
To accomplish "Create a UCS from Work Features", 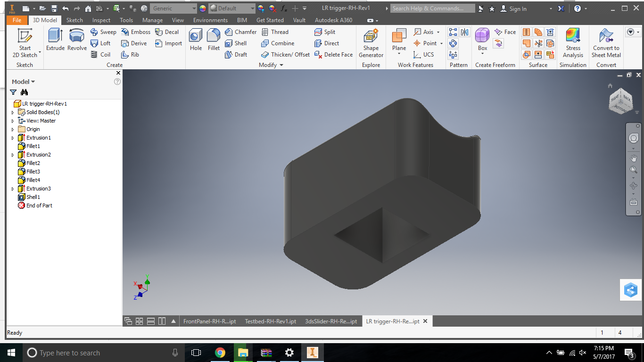I will tap(423, 55).
